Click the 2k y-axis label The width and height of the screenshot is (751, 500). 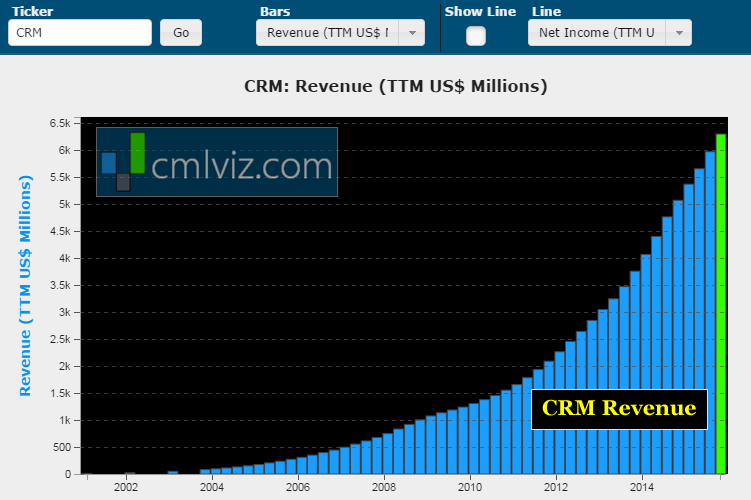coord(64,366)
